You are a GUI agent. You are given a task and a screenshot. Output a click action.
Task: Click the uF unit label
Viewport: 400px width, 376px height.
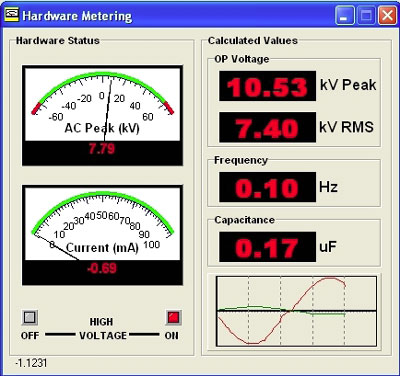point(328,247)
